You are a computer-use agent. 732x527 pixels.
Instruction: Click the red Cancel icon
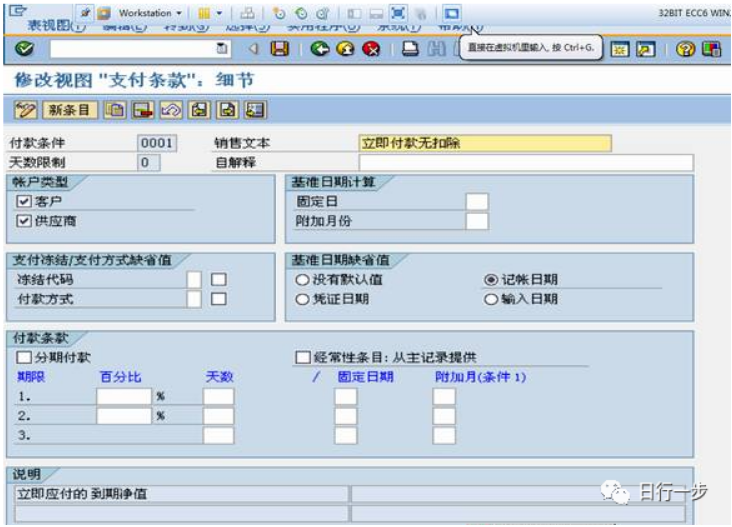pos(371,49)
